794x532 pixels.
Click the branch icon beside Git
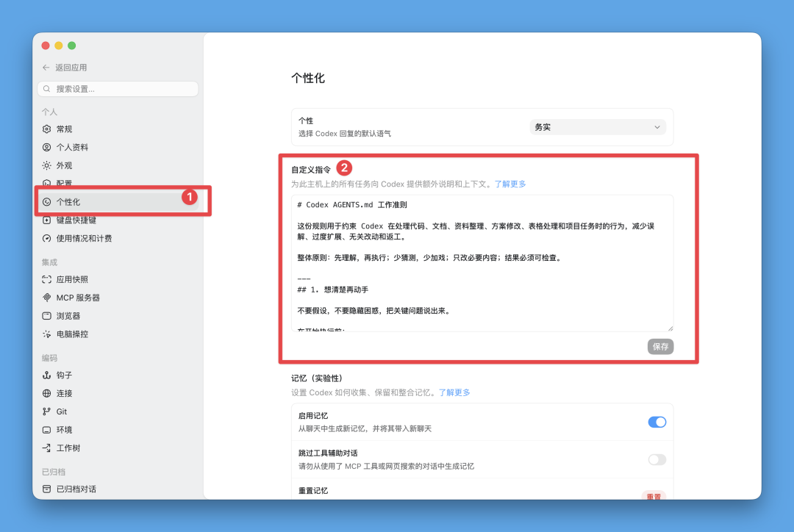(46, 411)
